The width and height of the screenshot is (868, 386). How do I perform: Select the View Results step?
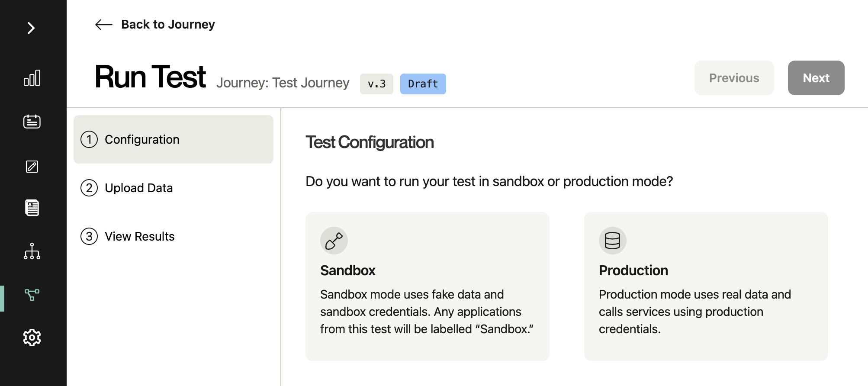pos(174,236)
